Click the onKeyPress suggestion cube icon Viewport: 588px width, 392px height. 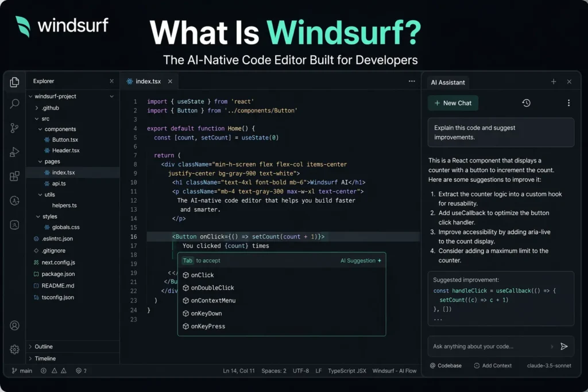(x=185, y=327)
